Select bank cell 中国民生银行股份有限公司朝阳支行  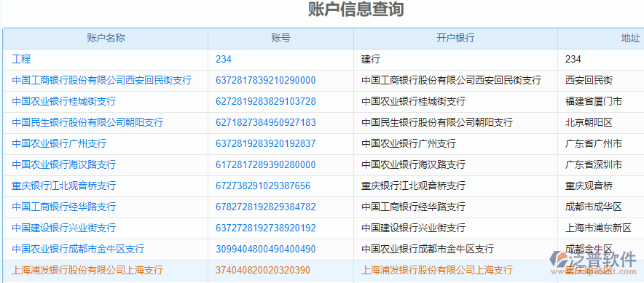pyautogui.click(x=455, y=122)
